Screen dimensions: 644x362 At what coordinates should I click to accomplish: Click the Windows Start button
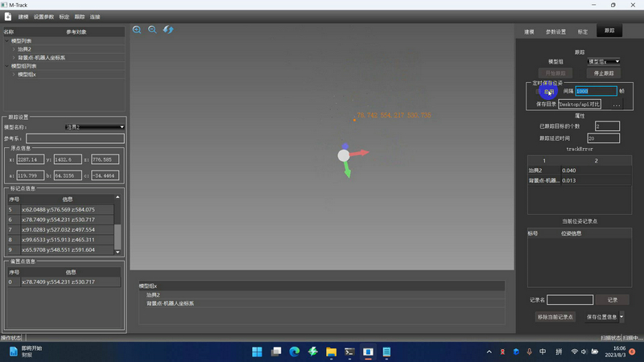[257, 352]
